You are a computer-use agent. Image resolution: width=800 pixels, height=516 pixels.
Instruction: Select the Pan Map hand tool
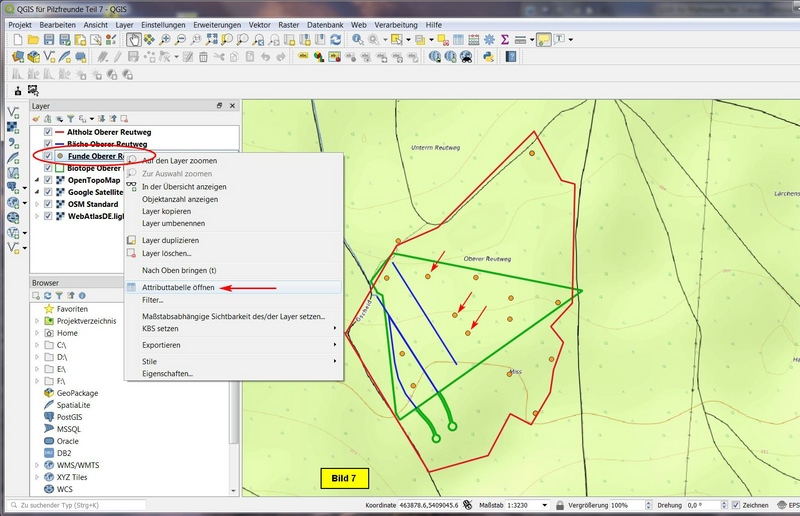point(133,40)
